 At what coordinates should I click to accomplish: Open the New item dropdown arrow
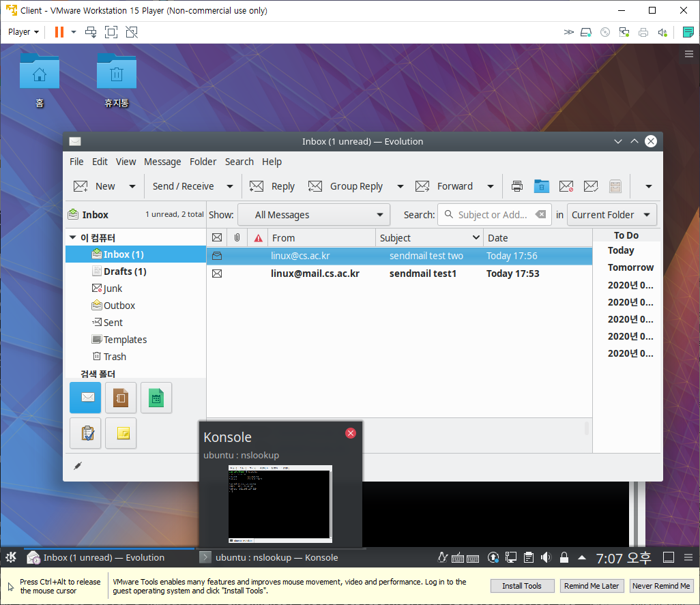coord(132,186)
